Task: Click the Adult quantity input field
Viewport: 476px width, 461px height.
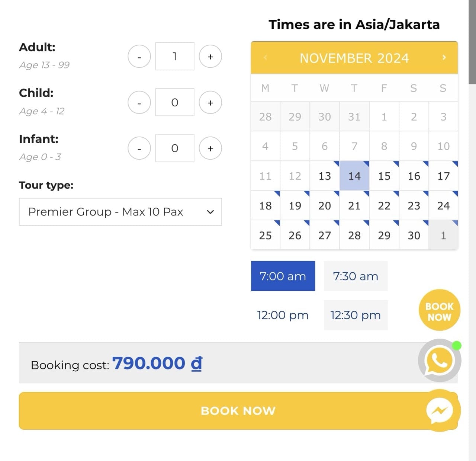Action: pyautogui.click(x=175, y=56)
